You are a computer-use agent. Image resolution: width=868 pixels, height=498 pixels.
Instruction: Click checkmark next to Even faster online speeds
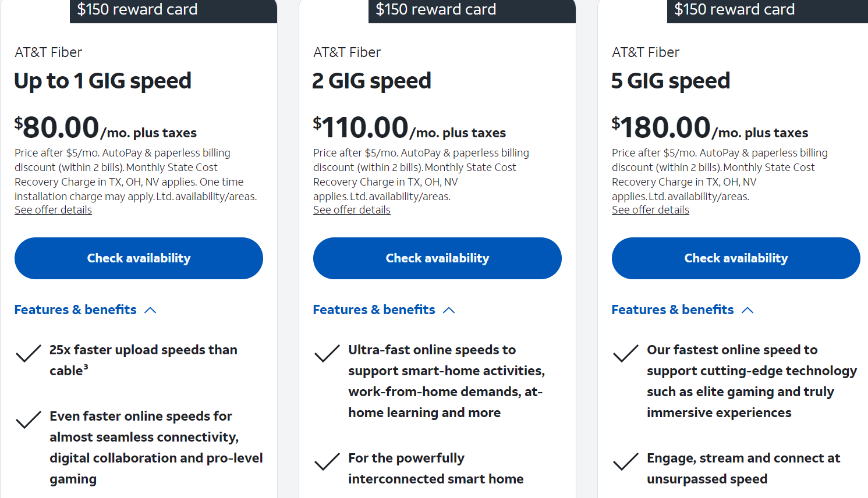[28, 419]
